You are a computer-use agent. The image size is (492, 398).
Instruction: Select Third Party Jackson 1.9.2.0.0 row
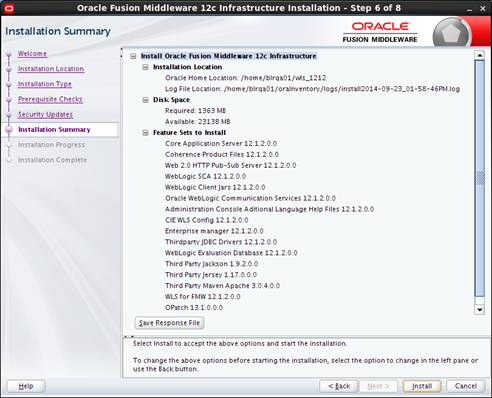(x=211, y=264)
